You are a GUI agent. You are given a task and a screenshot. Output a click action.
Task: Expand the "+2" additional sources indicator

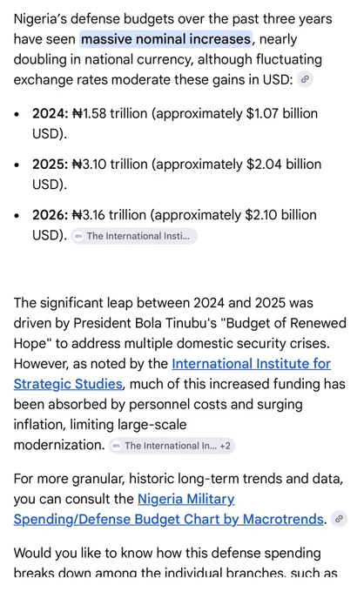pos(225,446)
